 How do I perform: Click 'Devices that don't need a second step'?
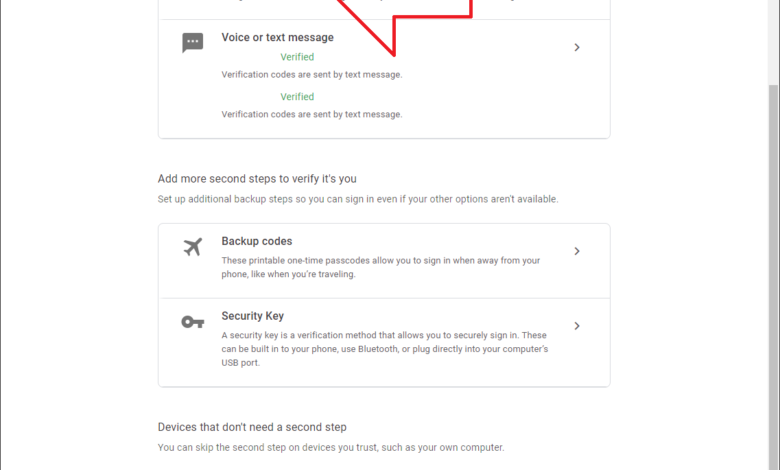(252, 427)
